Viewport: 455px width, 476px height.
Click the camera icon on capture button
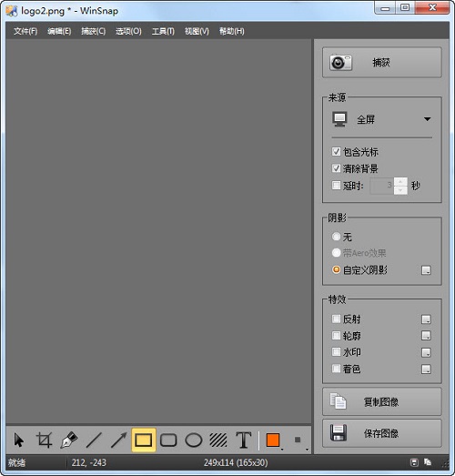340,63
